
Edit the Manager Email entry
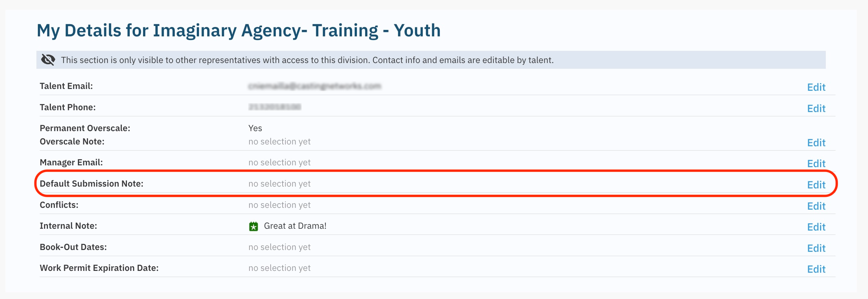[x=816, y=164]
